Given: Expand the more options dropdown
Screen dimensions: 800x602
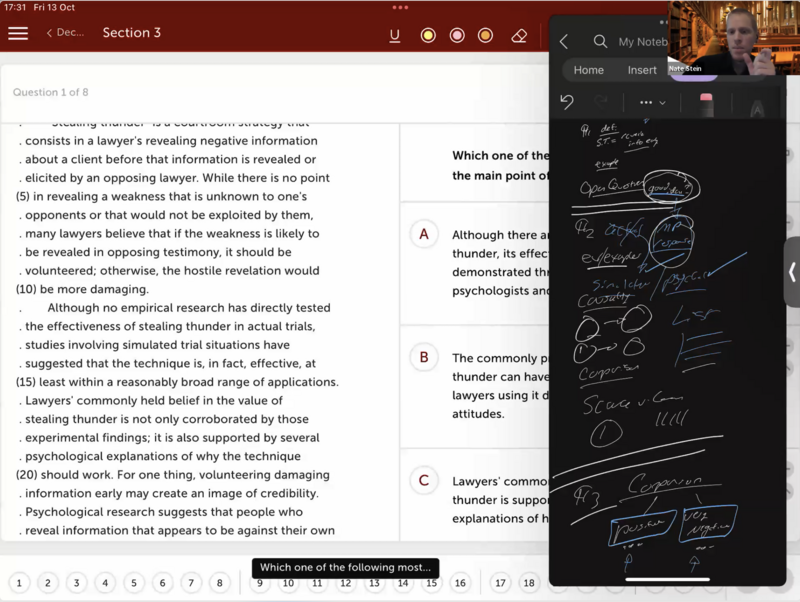Looking at the screenshot, I should pyautogui.click(x=652, y=102).
